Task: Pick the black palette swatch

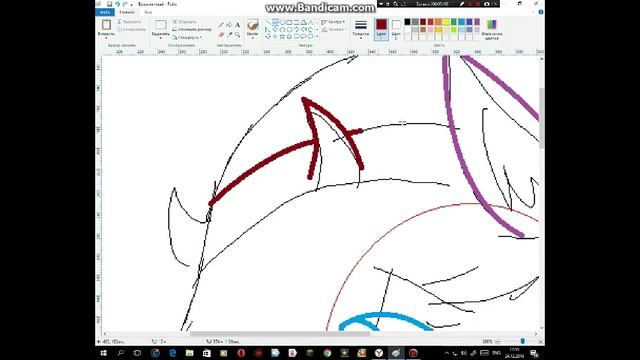Action: tap(407, 22)
